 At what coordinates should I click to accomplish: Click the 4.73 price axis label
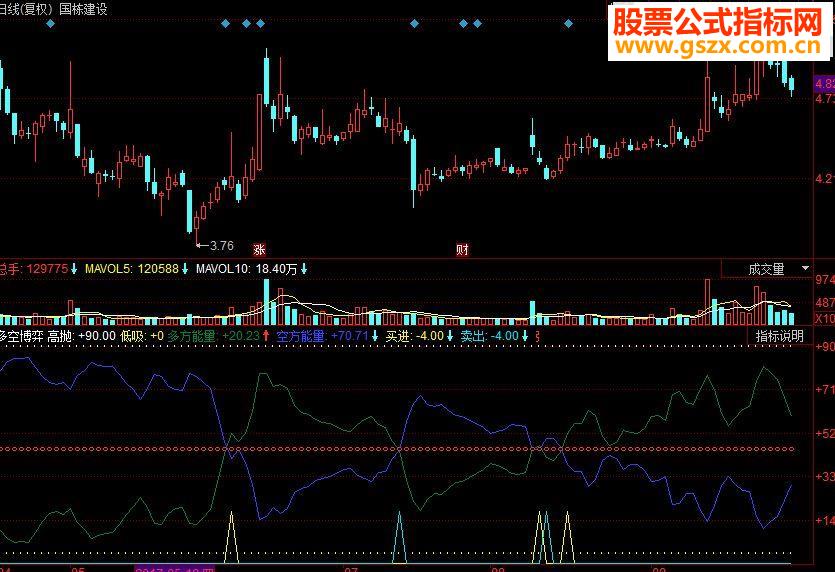825,99
